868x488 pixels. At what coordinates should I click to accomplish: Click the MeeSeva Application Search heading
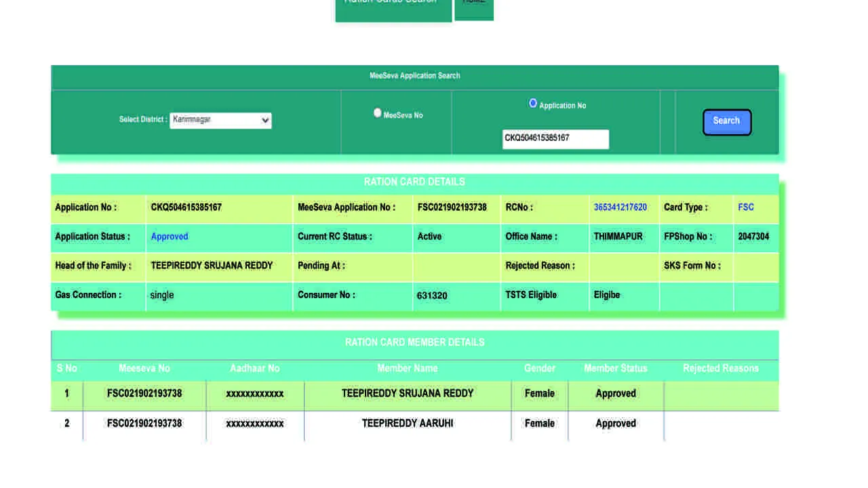point(415,76)
